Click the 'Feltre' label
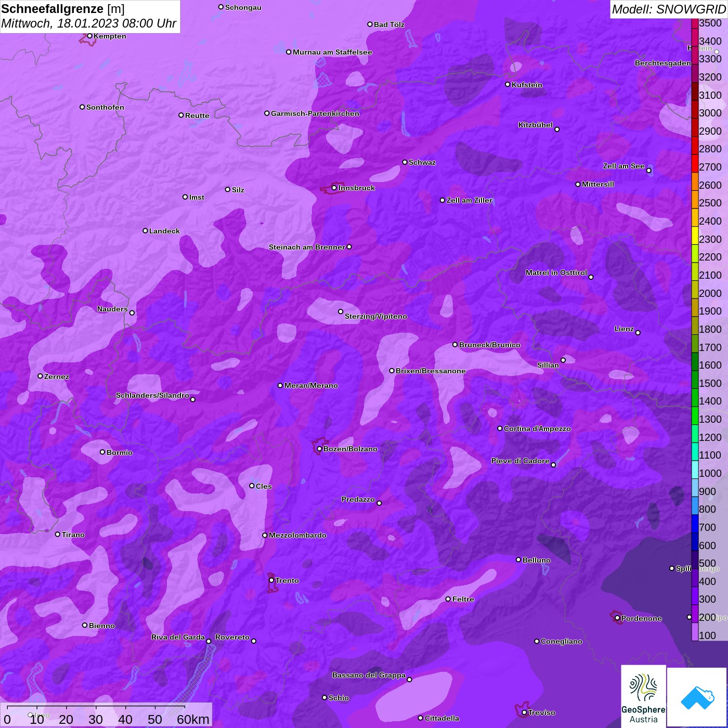The image size is (728, 728). [x=463, y=599]
